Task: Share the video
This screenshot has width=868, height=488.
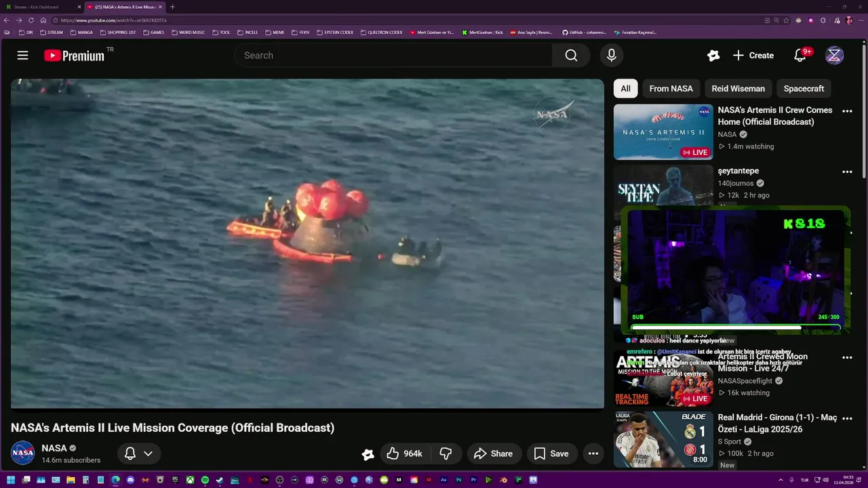Action: point(493,453)
